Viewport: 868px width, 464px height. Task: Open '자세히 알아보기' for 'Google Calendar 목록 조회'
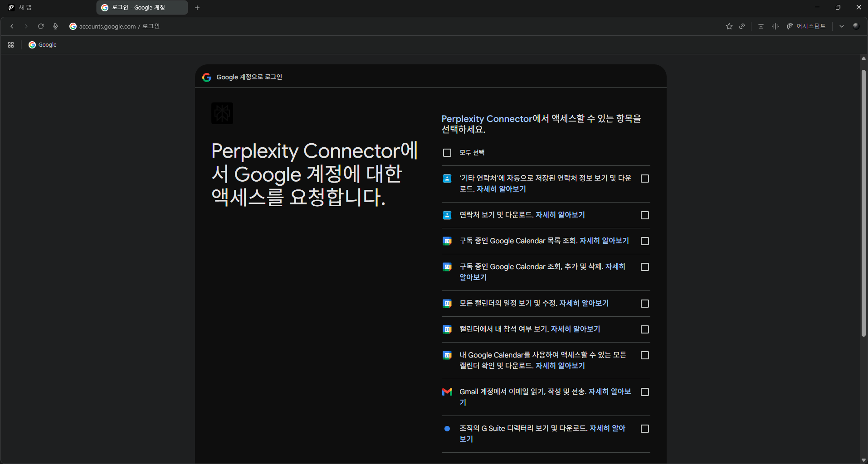[x=605, y=241]
